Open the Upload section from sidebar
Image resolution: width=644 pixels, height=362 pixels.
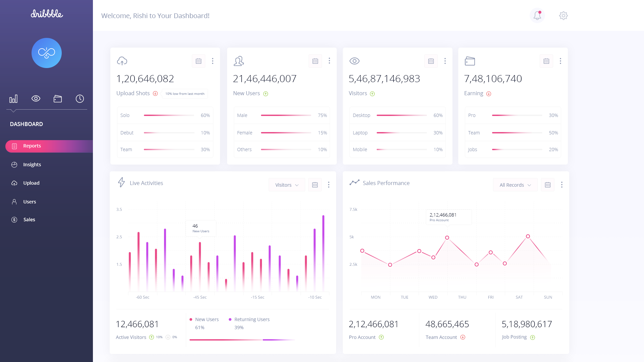pos(31,183)
